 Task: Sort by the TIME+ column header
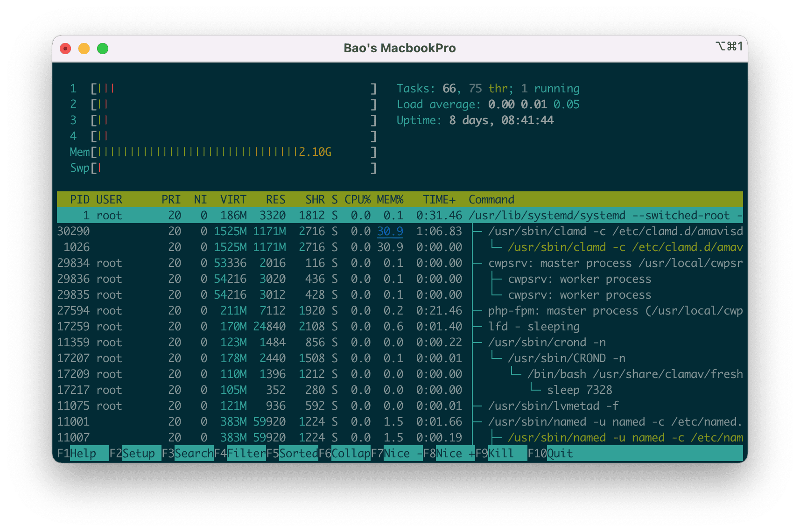tap(439, 199)
